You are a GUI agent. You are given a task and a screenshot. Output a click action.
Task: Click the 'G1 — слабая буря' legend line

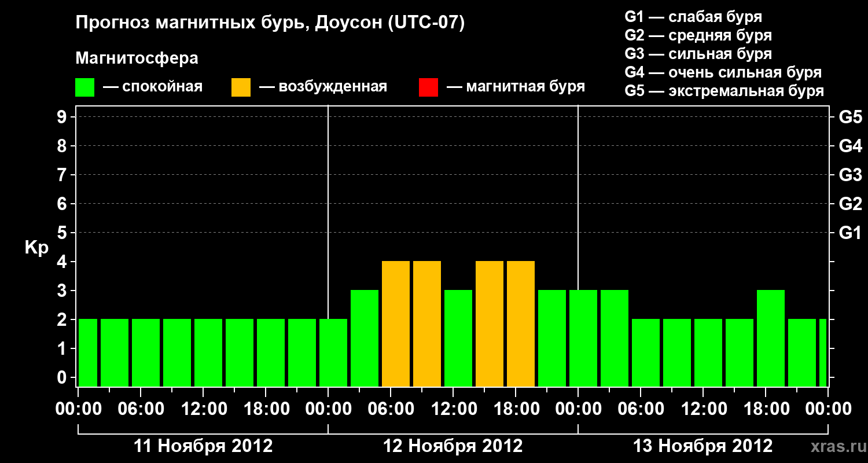click(693, 16)
